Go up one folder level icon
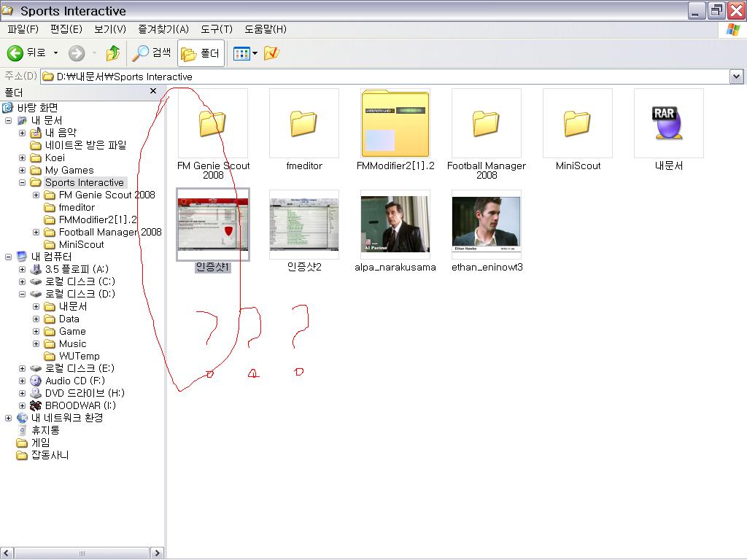This screenshot has width=747, height=560. [113, 52]
